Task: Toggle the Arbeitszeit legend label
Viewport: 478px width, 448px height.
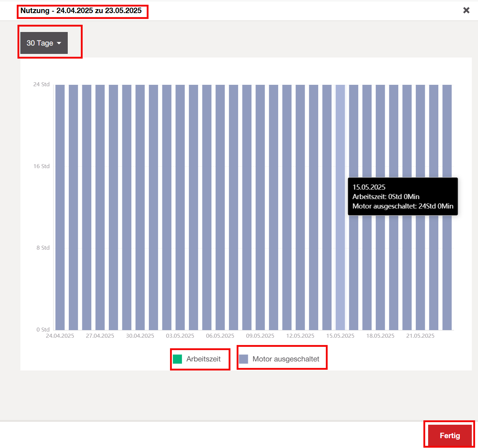Action: (204, 359)
